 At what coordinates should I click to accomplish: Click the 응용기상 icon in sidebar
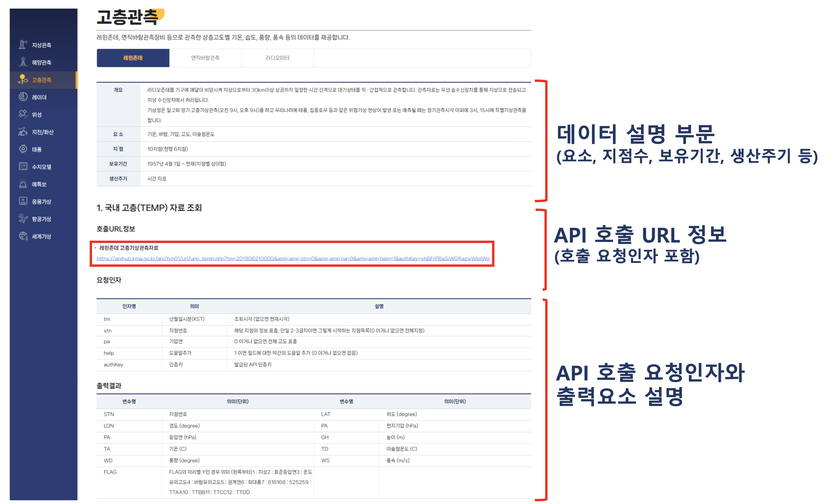(x=23, y=201)
